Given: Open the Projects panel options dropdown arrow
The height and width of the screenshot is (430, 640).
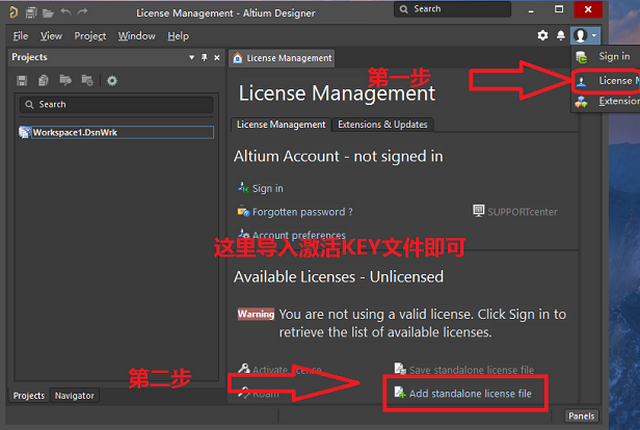Looking at the screenshot, I should click(x=191, y=58).
